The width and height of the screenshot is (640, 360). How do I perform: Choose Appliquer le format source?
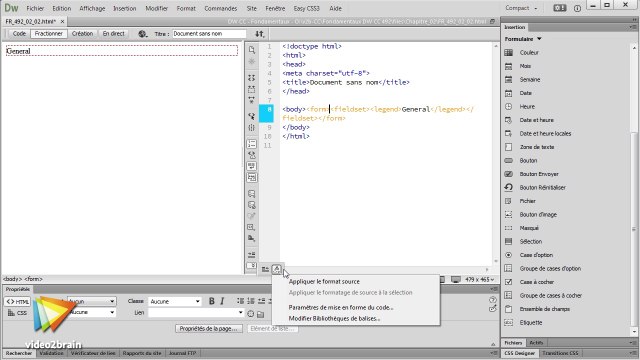(x=324, y=282)
